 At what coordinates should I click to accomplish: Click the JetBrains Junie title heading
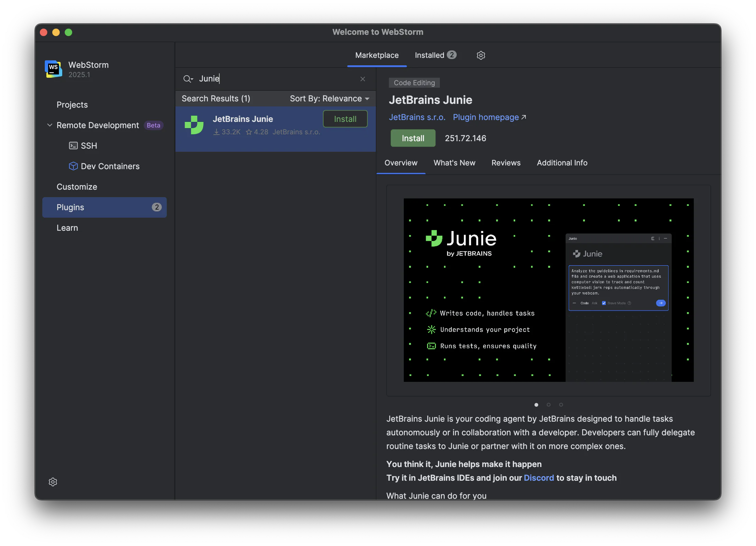(430, 100)
